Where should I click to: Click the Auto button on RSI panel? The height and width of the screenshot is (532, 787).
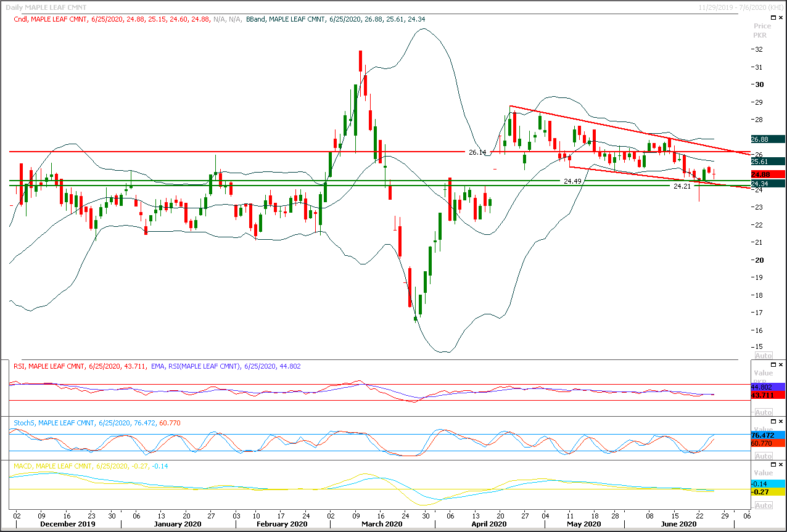764,412
